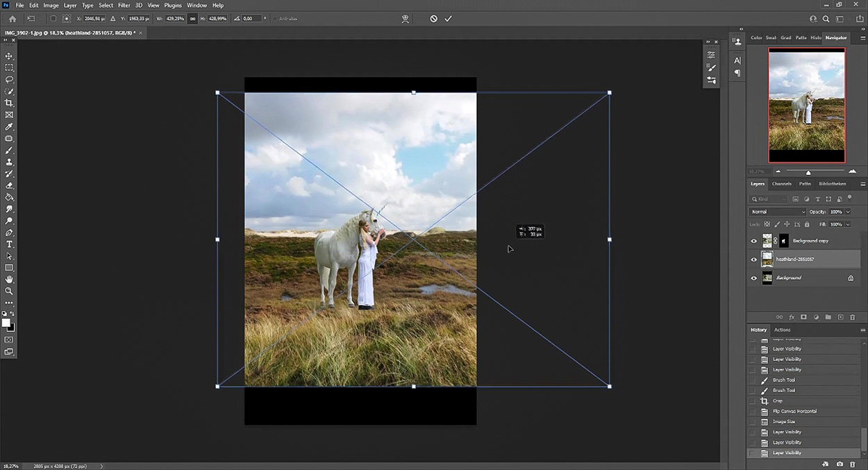This screenshot has width=868, height=470.
Task: Select the Zoom tool
Action: click(9, 291)
